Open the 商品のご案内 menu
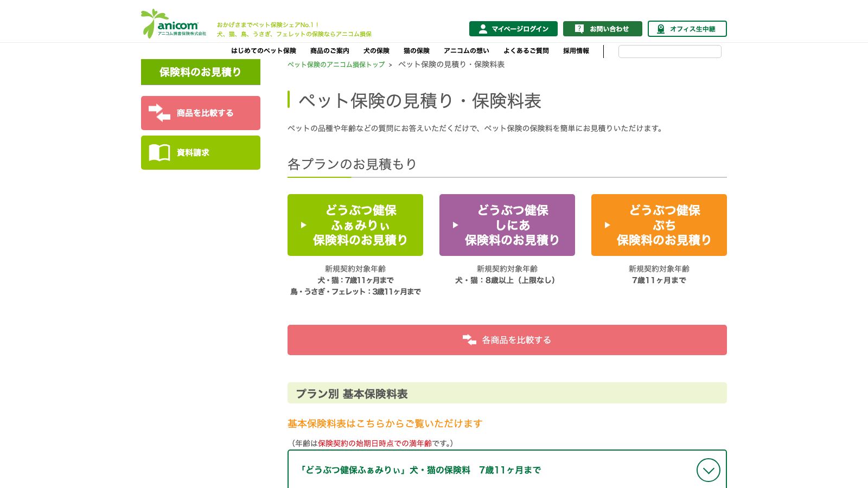The height and width of the screenshot is (488, 868). 330,51
